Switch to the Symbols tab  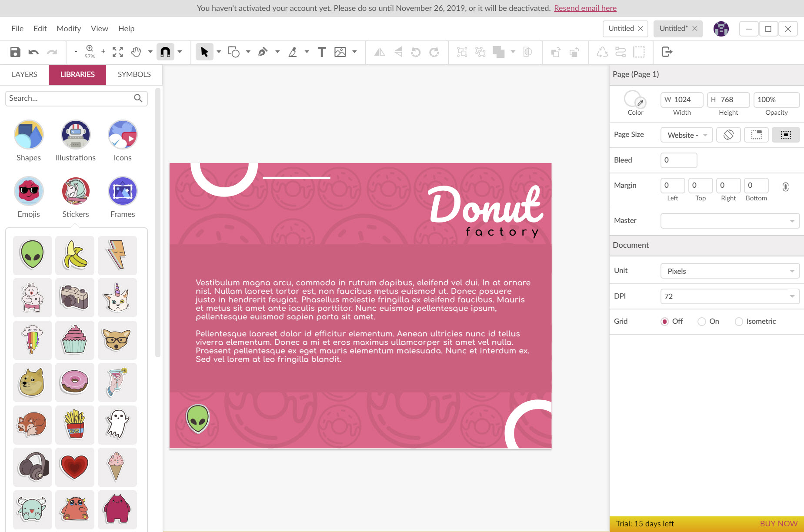(134, 74)
